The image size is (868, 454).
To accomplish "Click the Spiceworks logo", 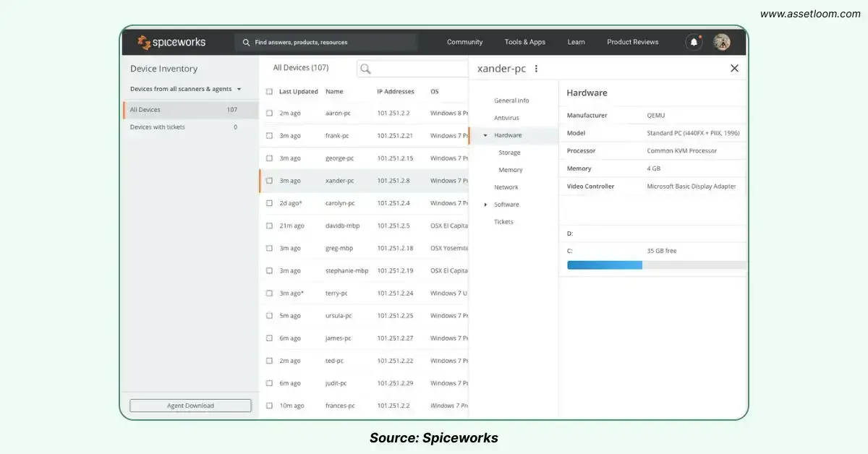I will [x=171, y=42].
